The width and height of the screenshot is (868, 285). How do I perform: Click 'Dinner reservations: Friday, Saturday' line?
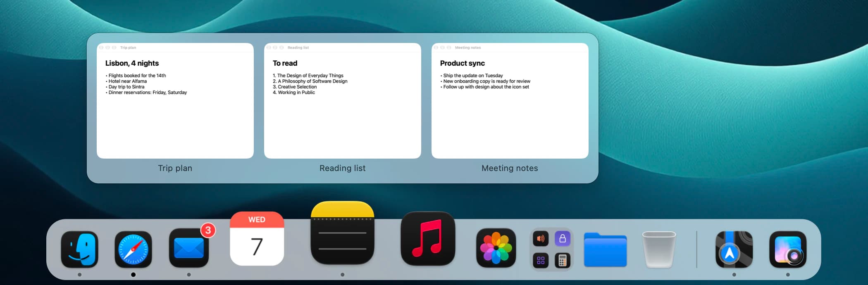pos(146,93)
